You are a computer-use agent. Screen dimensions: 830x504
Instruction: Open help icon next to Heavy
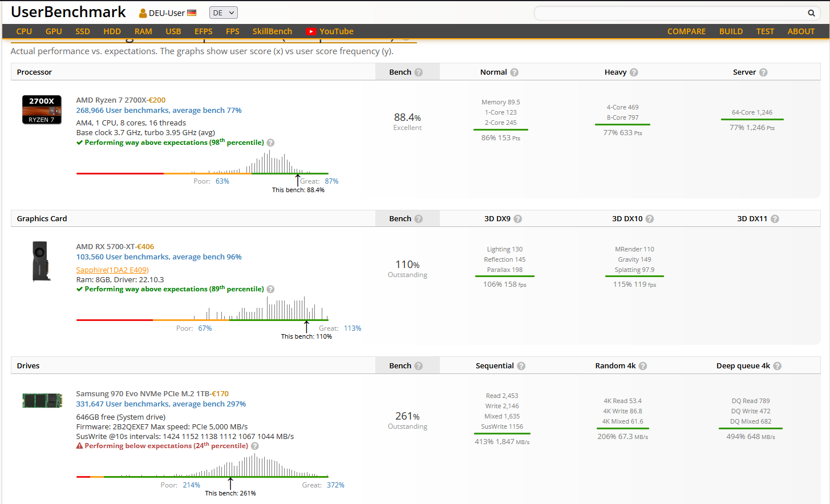click(634, 72)
